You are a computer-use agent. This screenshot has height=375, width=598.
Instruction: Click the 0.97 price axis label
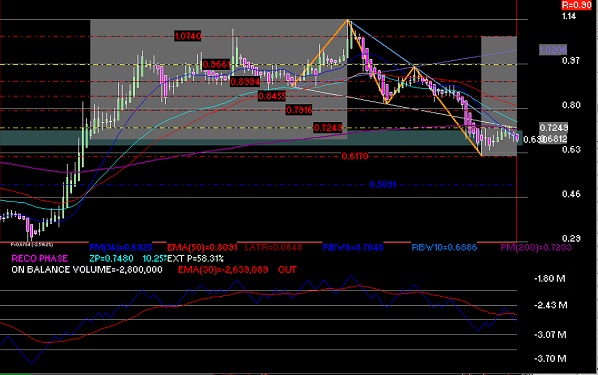coord(570,60)
